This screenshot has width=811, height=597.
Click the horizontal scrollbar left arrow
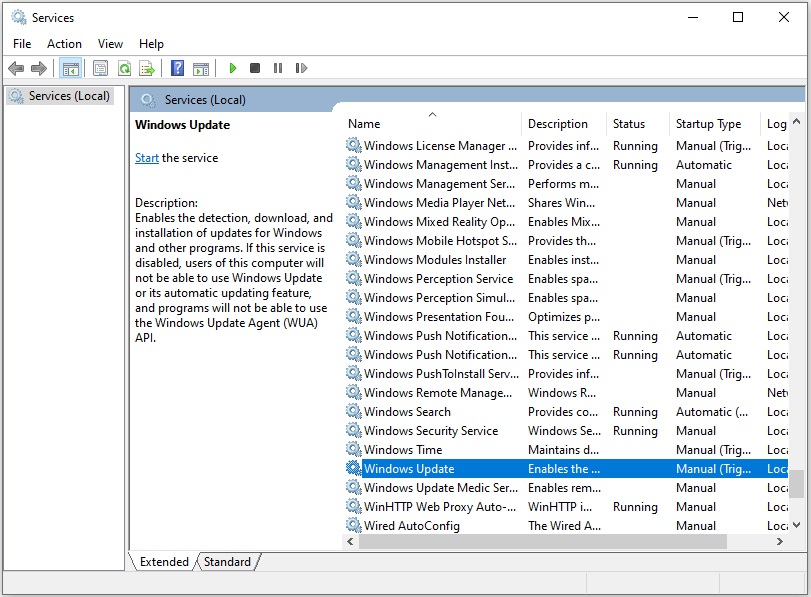coord(351,542)
